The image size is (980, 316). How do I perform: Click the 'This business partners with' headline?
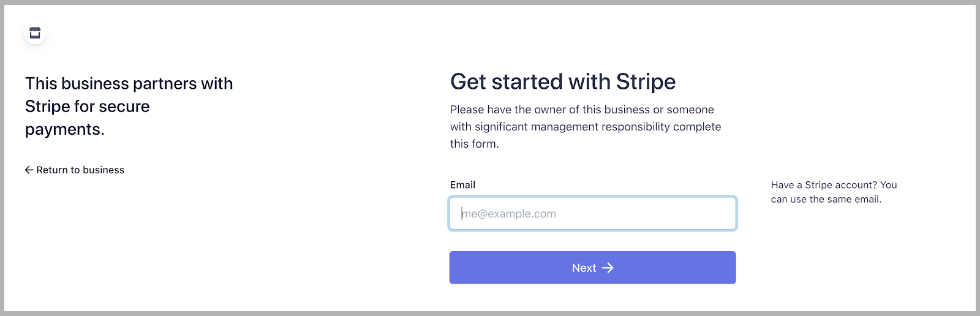click(129, 83)
